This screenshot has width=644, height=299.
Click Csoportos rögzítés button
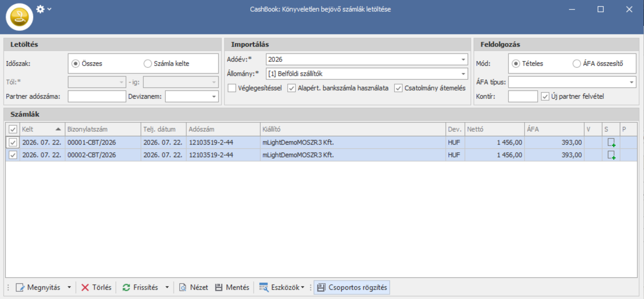point(352,287)
